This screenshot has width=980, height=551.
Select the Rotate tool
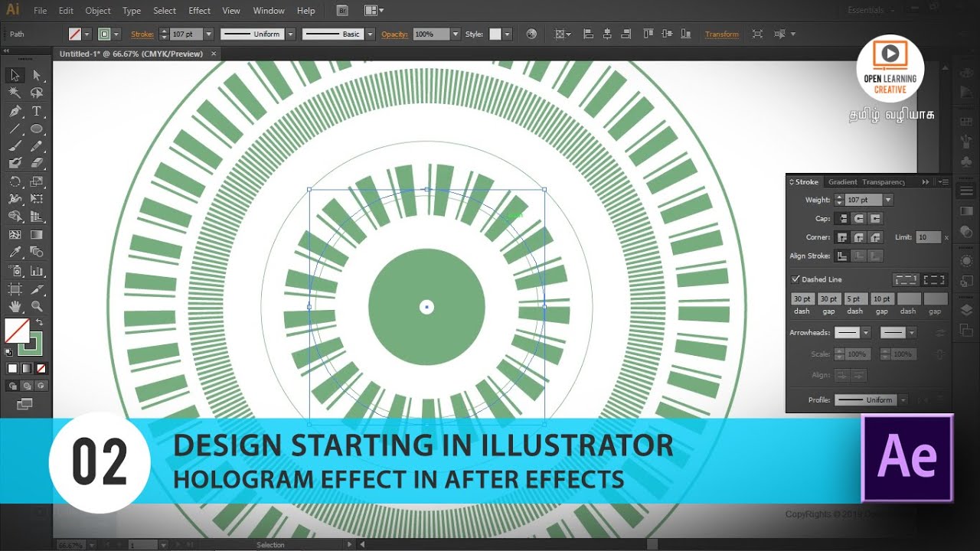click(15, 181)
